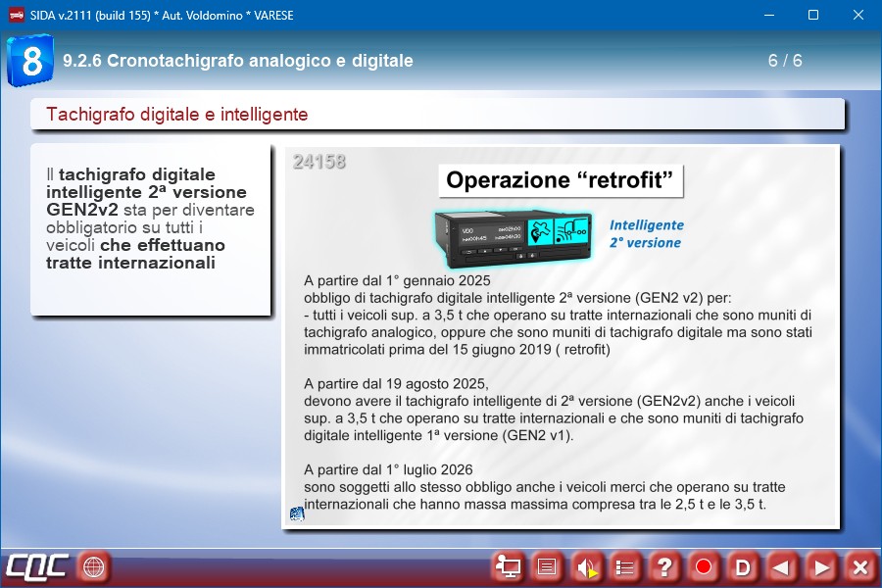Click the small icon at slide's bottom-left corner
Viewport: 882px width, 588px height.
tap(297, 514)
